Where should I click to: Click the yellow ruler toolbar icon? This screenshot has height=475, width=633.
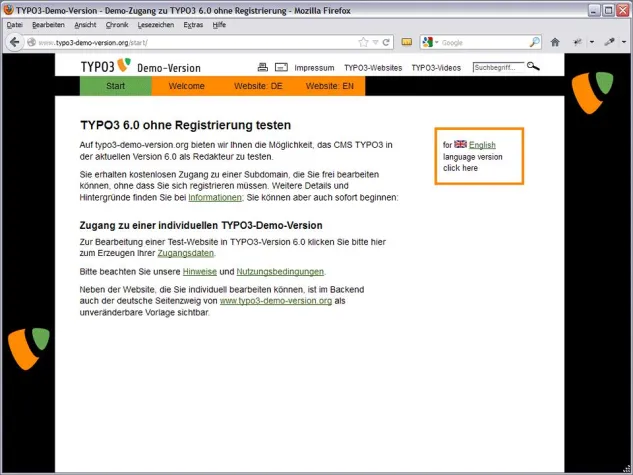point(407,42)
